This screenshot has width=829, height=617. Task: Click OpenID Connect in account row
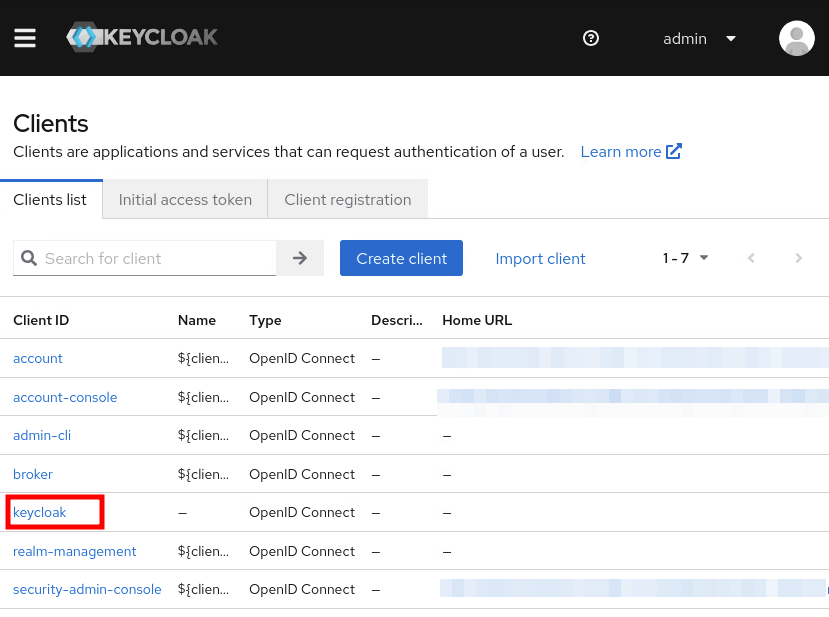point(302,358)
